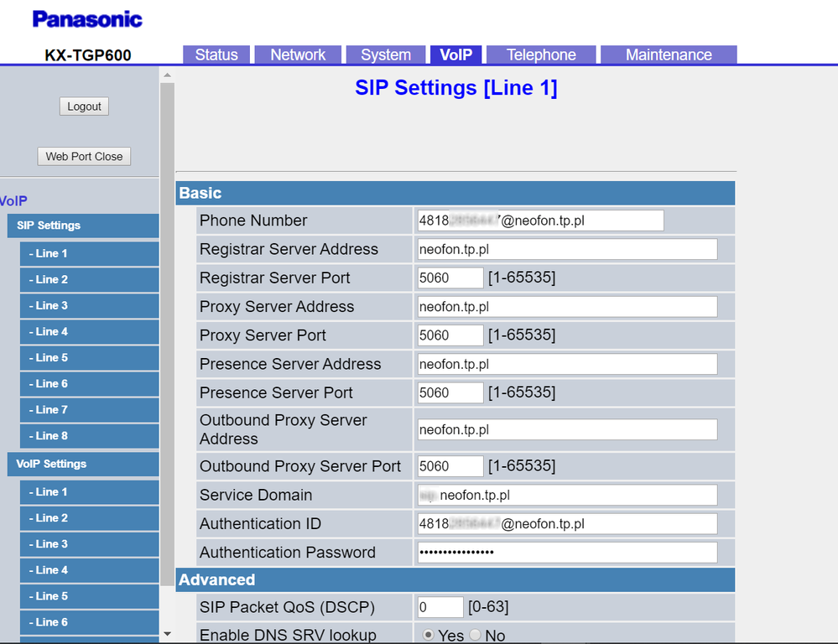Select SIP Settings section header in sidebar
838x644 pixels.
82,226
